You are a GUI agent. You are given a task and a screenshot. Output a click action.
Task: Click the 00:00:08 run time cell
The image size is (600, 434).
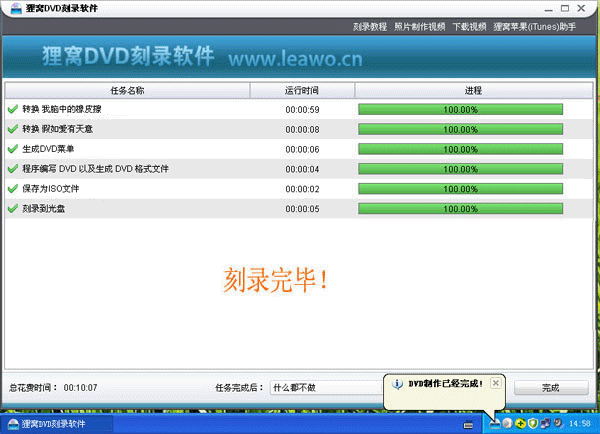[302, 130]
